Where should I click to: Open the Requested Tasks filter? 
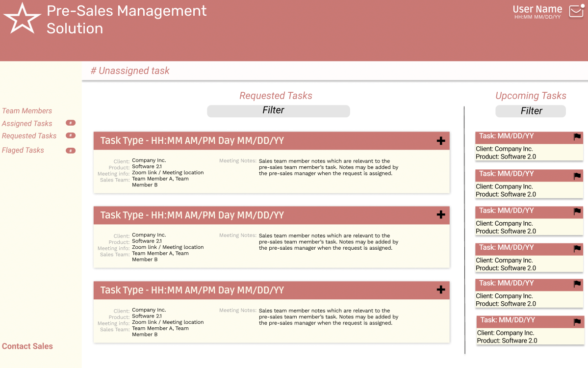point(278,111)
